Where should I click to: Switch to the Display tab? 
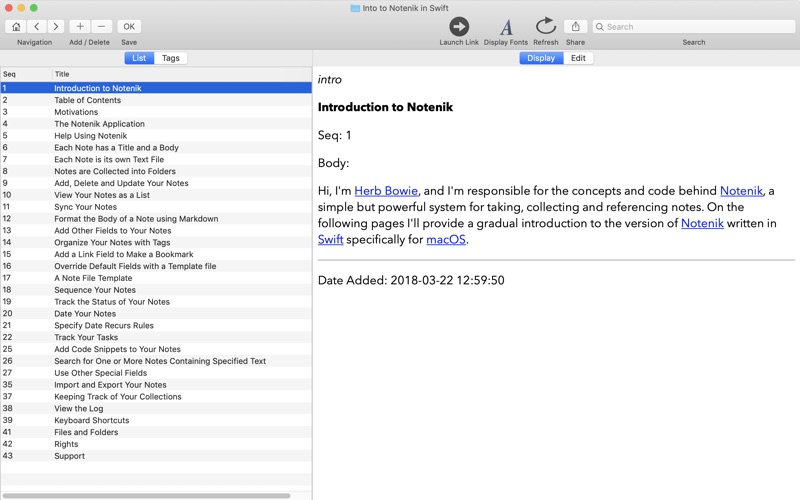[541, 58]
